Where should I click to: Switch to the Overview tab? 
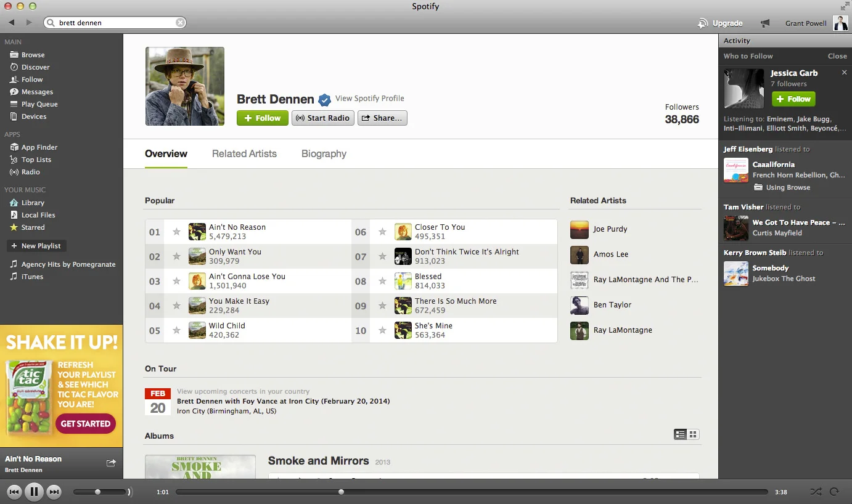point(166,154)
